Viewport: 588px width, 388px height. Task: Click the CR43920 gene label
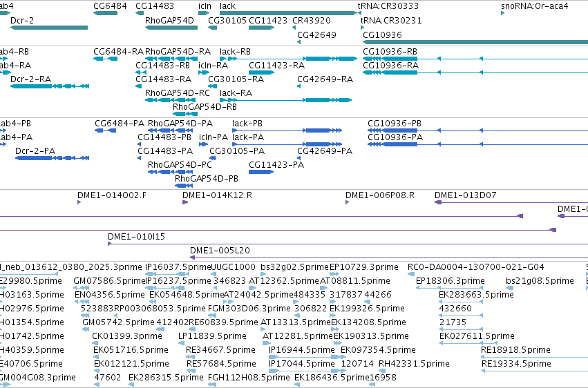click(x=312, y=21)
